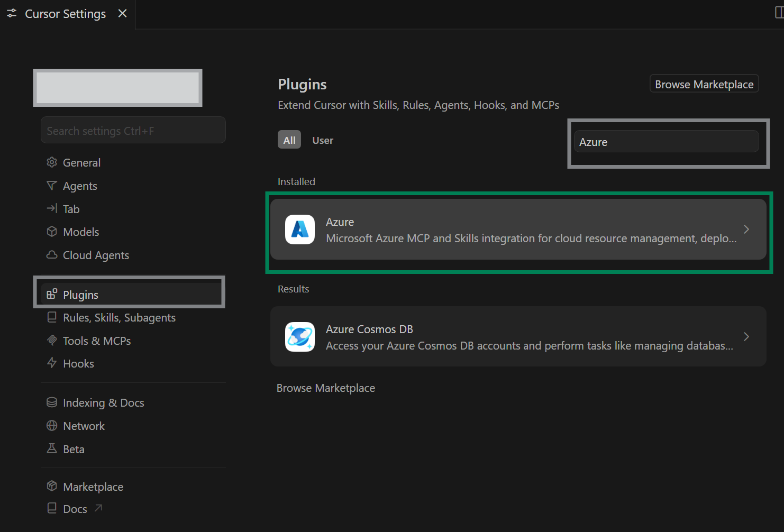
Task: Click the Cursor Settings tab title
Action: tap(66, 14)
